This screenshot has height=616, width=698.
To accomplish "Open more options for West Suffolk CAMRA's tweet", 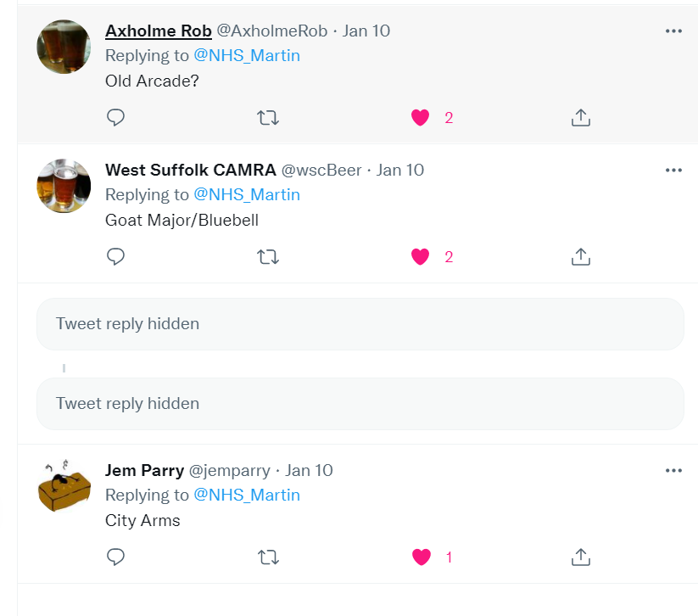I will [x=673, y=170].
